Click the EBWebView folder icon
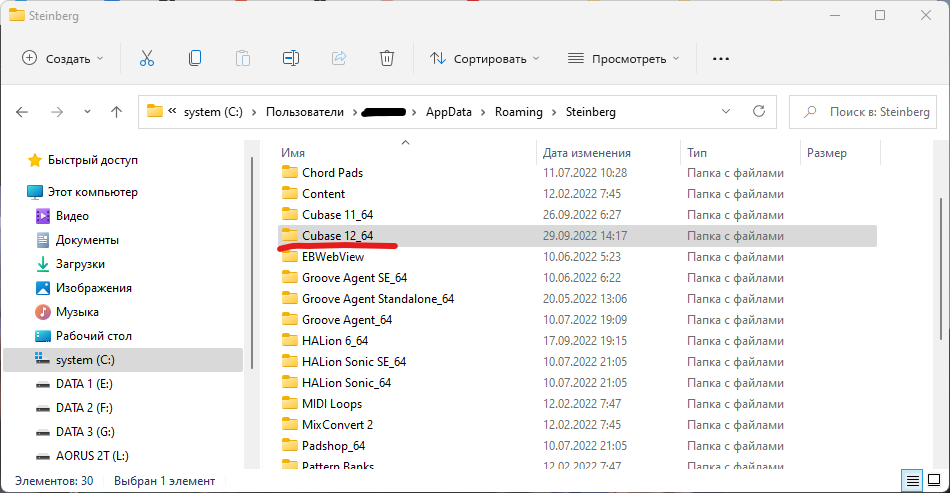This screenshot has height=493, width=950. [x=290, y=257]
